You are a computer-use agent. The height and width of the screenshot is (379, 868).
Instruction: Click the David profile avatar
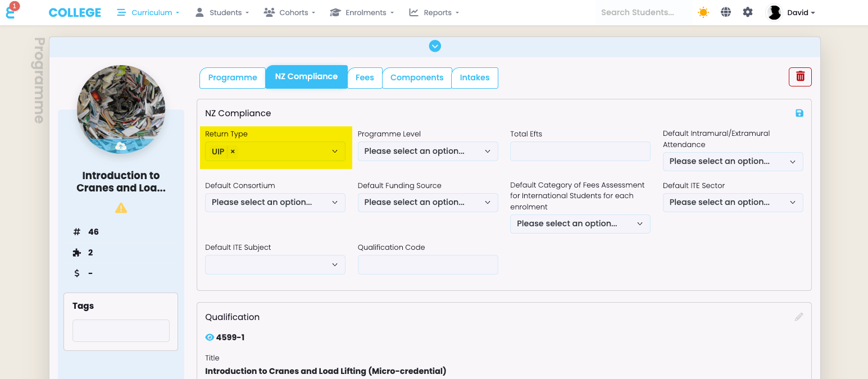774,12
